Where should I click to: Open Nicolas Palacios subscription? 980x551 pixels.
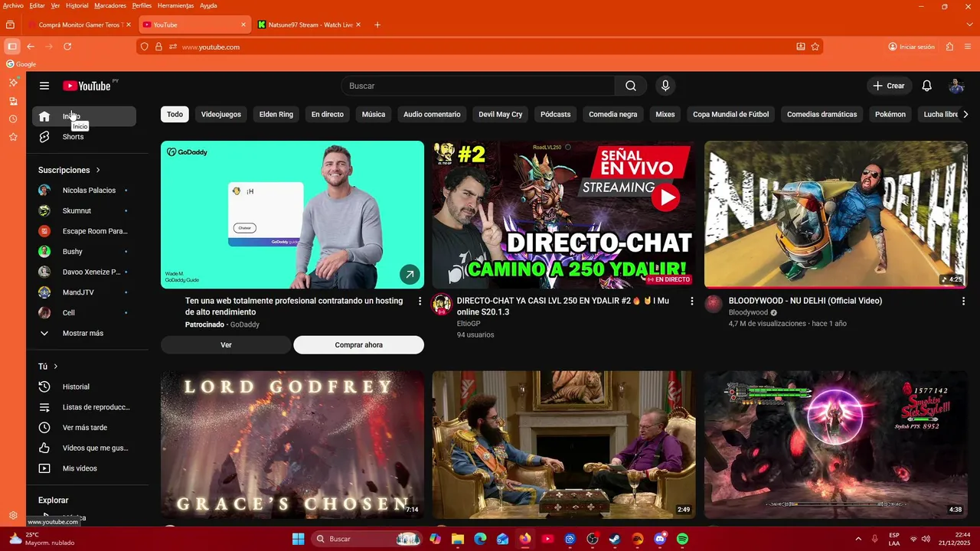pyautogui.click(x=84, y=191)
